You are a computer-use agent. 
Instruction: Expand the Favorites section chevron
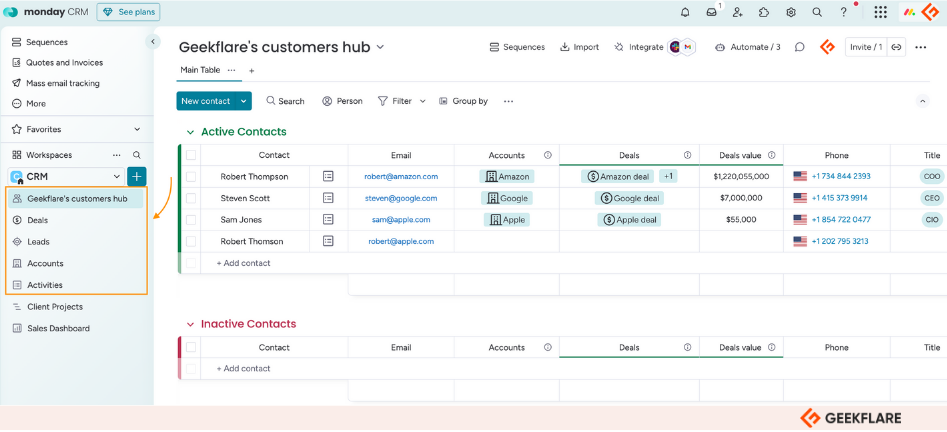137,129
